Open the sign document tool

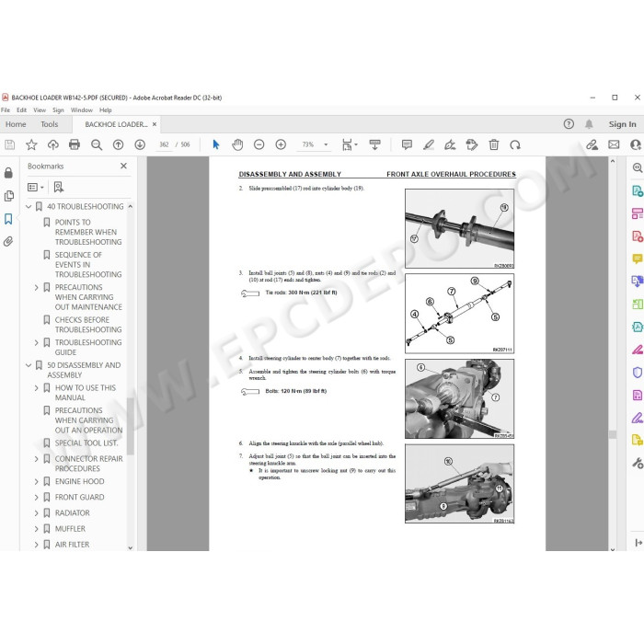pos(450,144)
